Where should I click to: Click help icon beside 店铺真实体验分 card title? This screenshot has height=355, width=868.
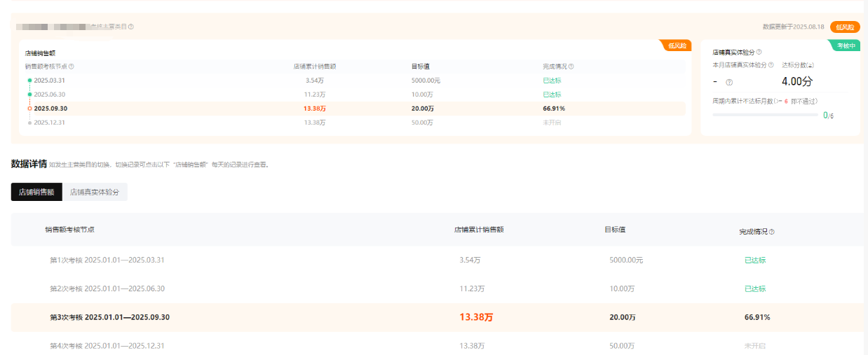point(759,52)
